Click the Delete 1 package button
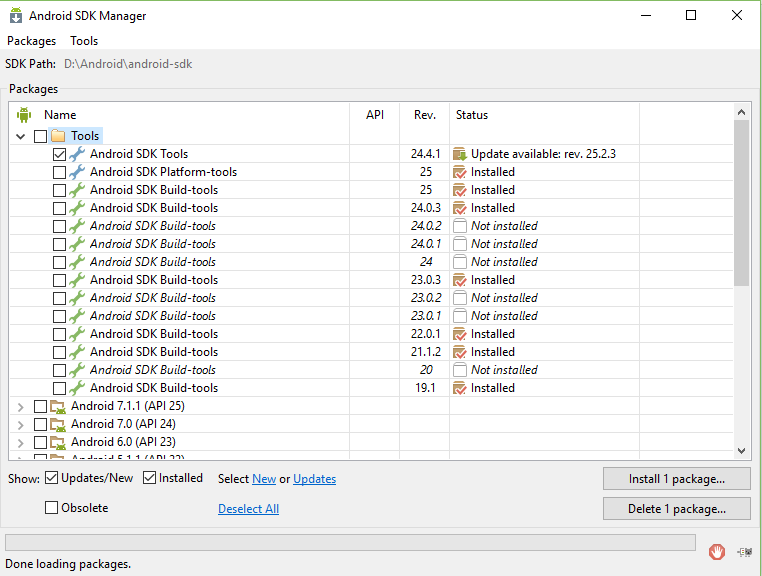 coord(676,508)
